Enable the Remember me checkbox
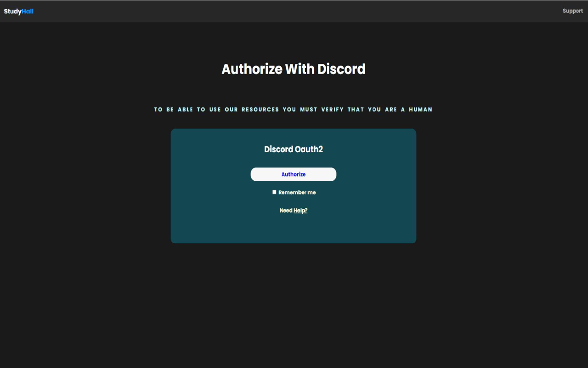Image resolution: width=588 pixels, height=368 pixels. point(274,192)
